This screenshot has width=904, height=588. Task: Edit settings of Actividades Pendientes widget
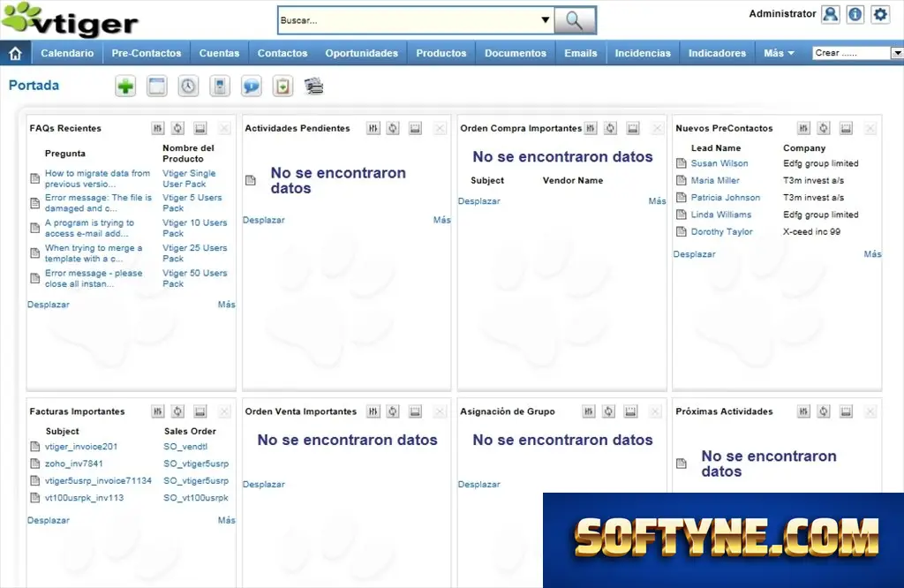[x=373, y=128]
